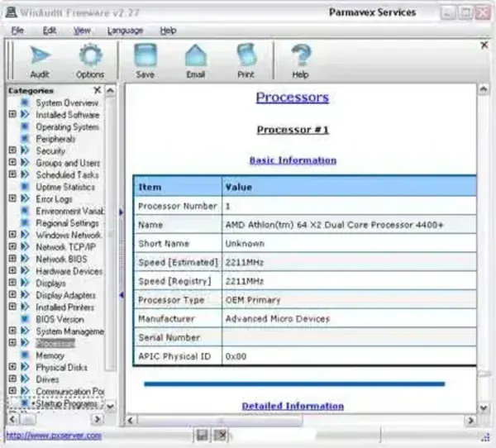Click the Regional Settings category icon
Viewport: 496px width, 448px height.
pyautogui.click(x=25, y=223)
